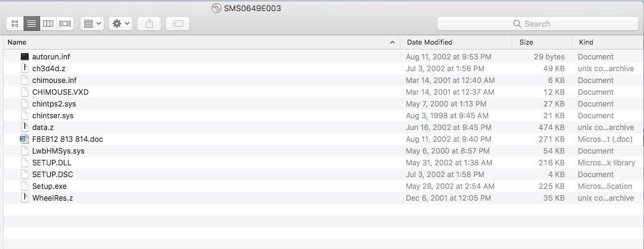Select the autorun.inf file icon
The width and height of the screenshot is (644, 249).
pyautogui.click(x=25, y=57)
